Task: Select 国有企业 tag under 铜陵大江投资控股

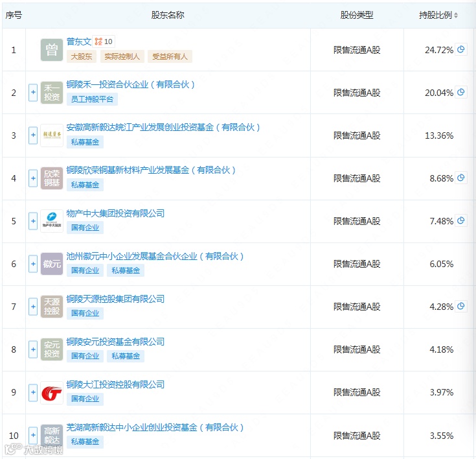Action: pyautogui.click(x=85, y=399)
